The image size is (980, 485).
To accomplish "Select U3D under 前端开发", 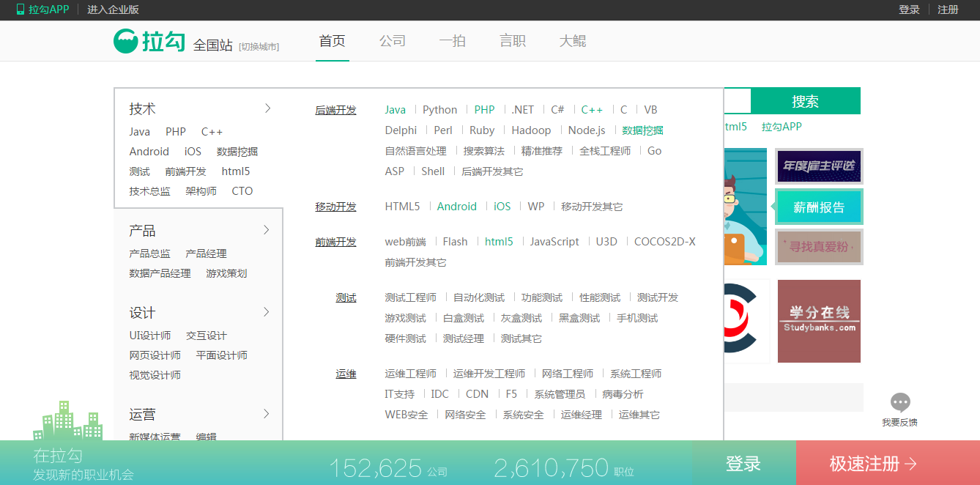I will point(606,242).
